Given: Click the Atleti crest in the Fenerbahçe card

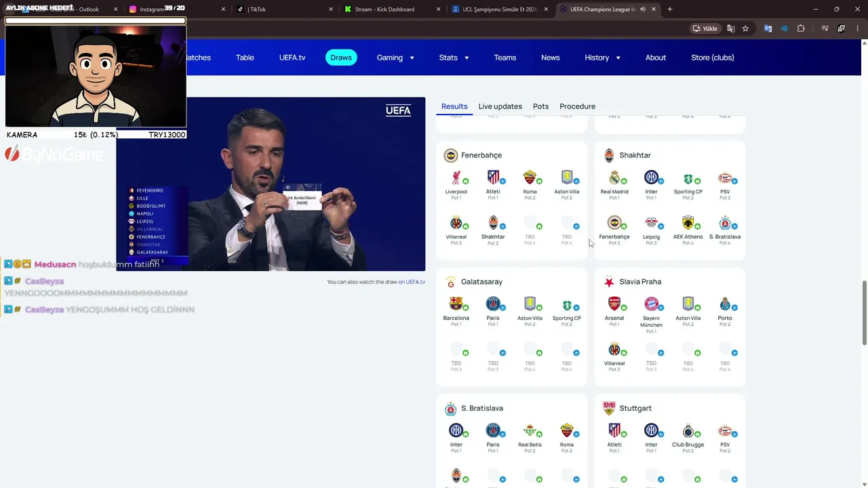Looking at the screenshot, I should [493, 178].
